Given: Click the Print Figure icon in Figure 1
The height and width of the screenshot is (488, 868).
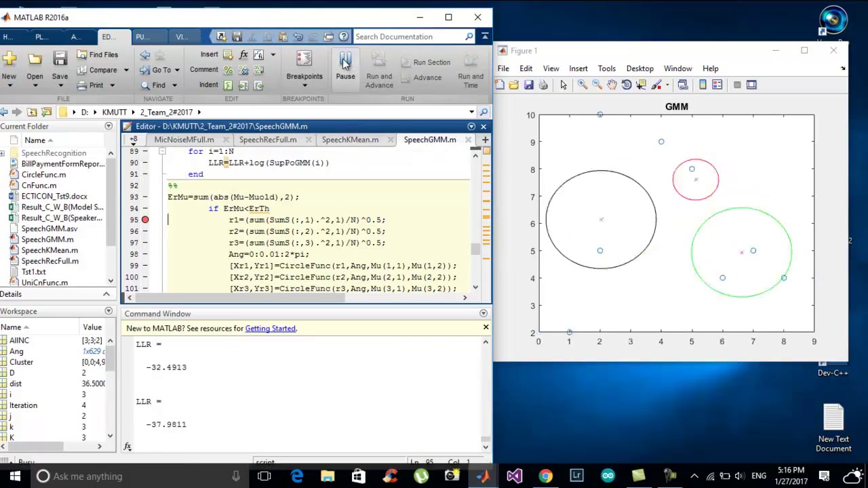Looking at the screenshot, I should pyautogui.click(x=543, y=85).
